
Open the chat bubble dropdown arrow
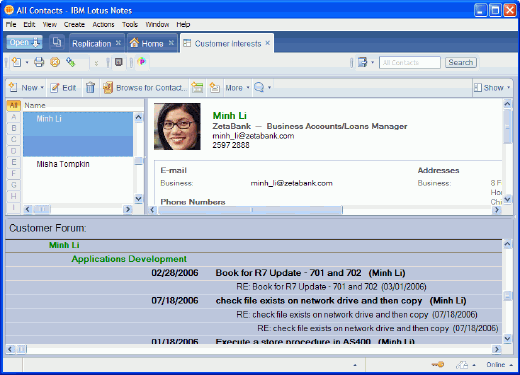(269, 88)
